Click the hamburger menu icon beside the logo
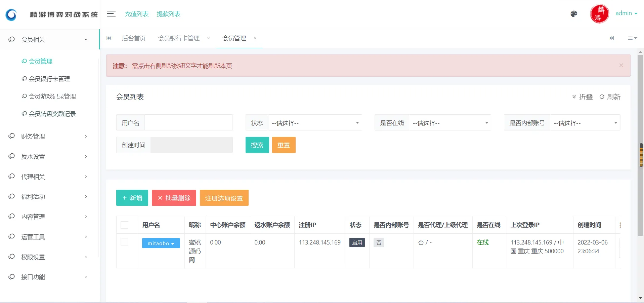This screenshot has width=644, height=303. click(111, 14)
